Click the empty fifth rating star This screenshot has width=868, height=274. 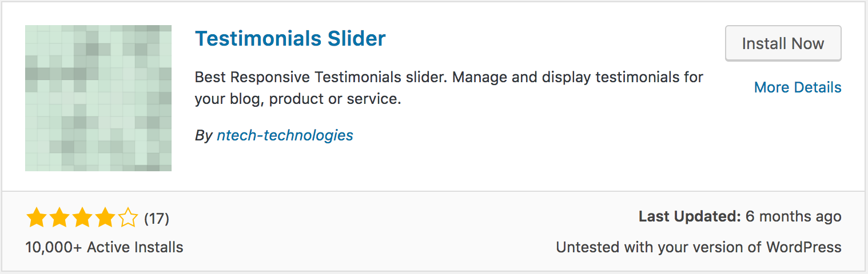(x=128, y=217)
